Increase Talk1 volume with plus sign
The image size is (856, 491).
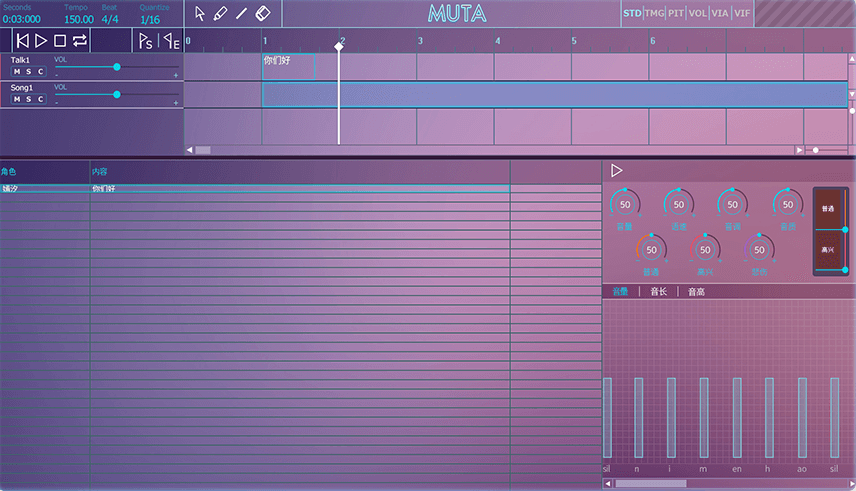tap(176, 75)
